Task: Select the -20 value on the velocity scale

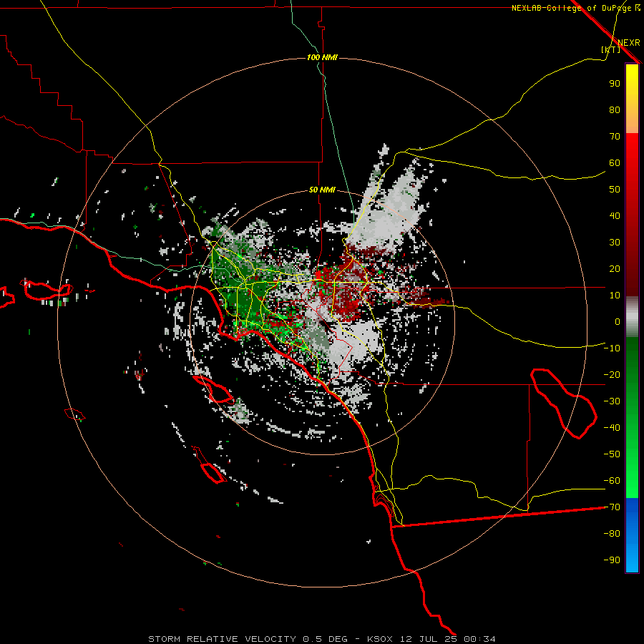Action: click(x=612, y=374)
